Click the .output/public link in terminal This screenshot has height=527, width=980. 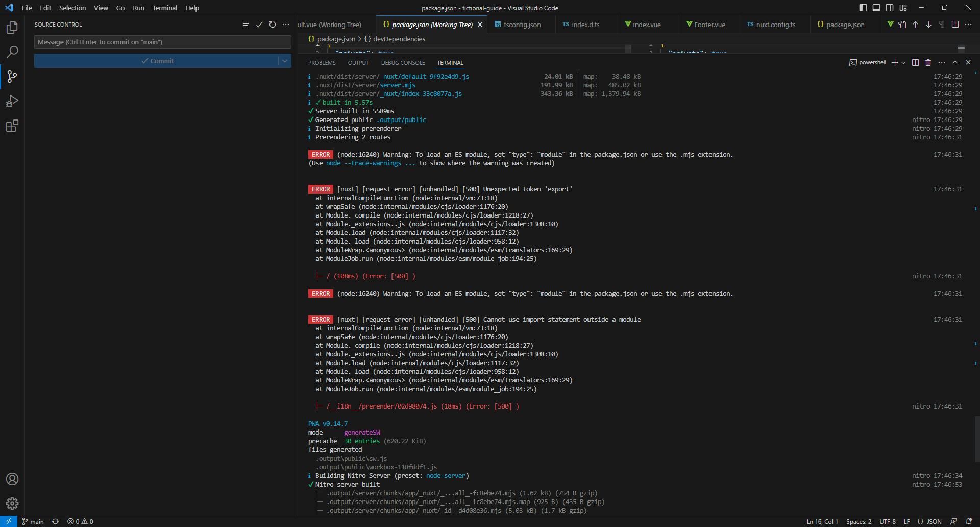click(402, 120)
